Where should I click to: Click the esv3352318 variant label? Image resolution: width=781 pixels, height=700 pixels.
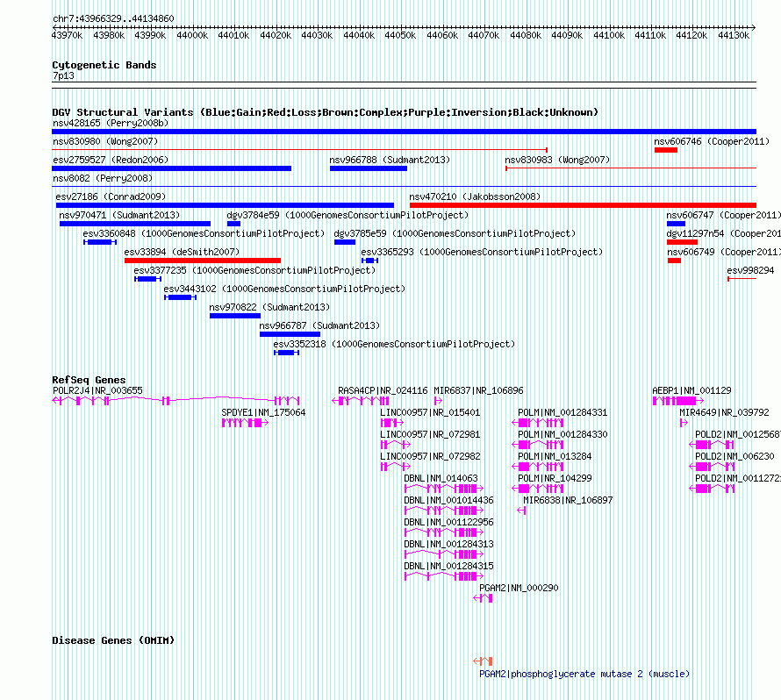(x=394, y=344)
